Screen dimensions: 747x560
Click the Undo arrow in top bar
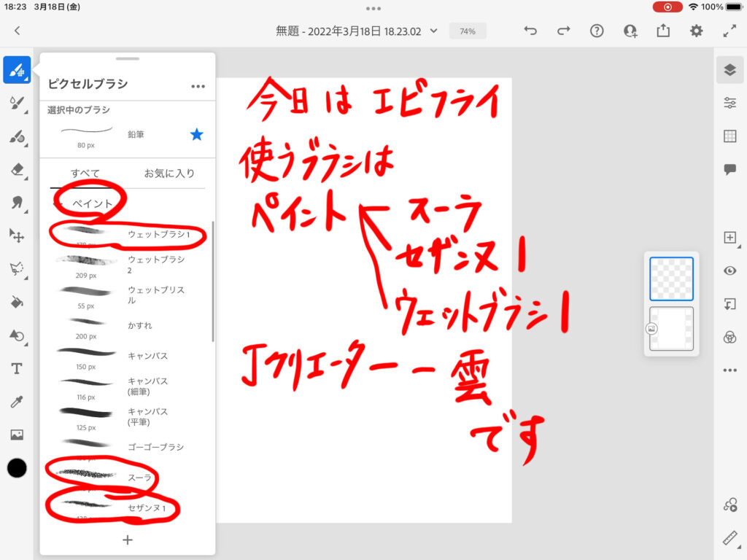click(x=530, y=31)
